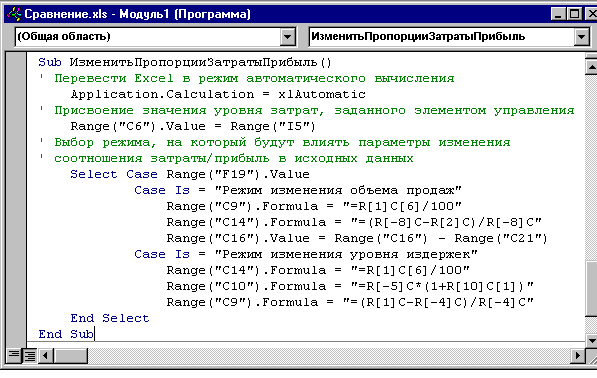Open the (Общая область) object dropdown
Viewport: 597px width, 378px height.
pos(287,37)
